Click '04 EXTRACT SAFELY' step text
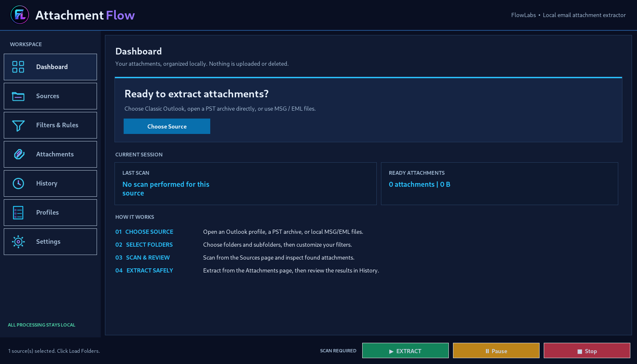This screenshot has height=364, width=637. (144, 270)
